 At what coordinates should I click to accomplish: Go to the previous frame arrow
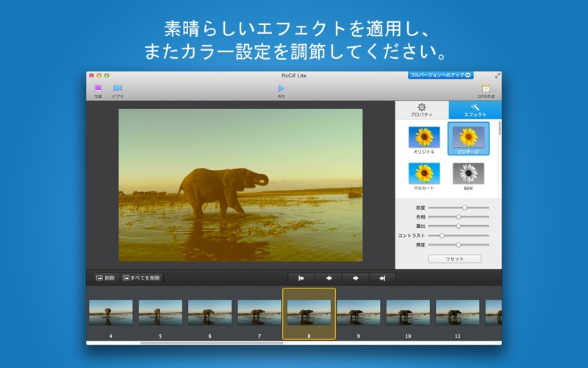(329, 278)
